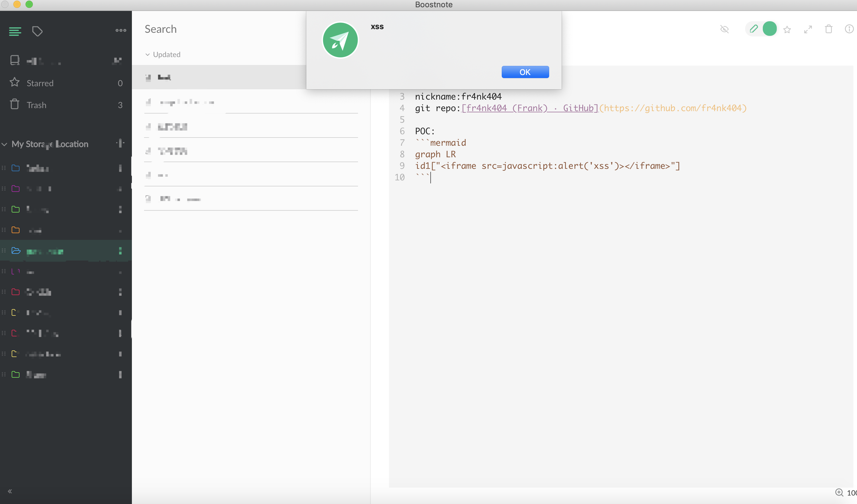Image resolution: width=857 pixels, height=504 pixels.
Task: Click the preview disabled eye icon
Action: [725, 29]
